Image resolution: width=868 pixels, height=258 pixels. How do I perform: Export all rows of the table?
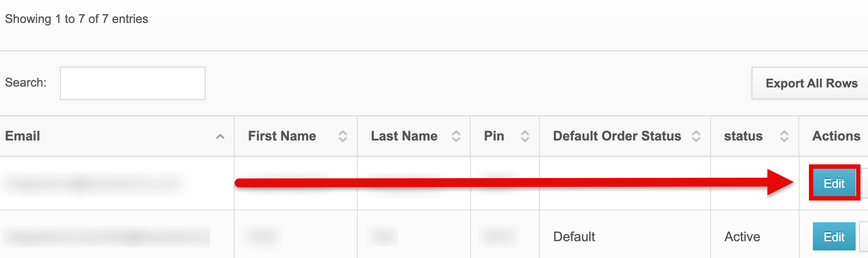coord(811,83)
